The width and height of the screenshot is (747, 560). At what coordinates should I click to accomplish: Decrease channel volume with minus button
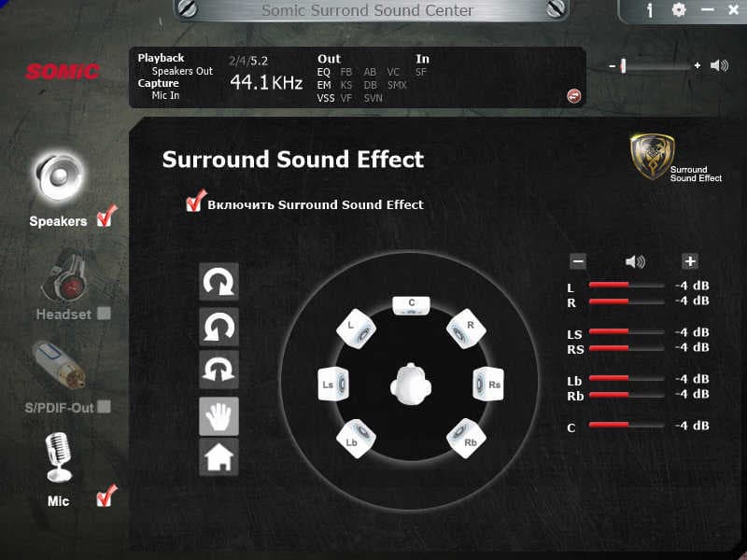coord(578,261)
